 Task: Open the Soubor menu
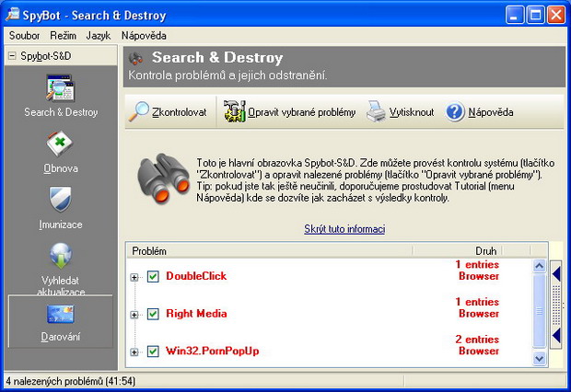coord(24,36)
